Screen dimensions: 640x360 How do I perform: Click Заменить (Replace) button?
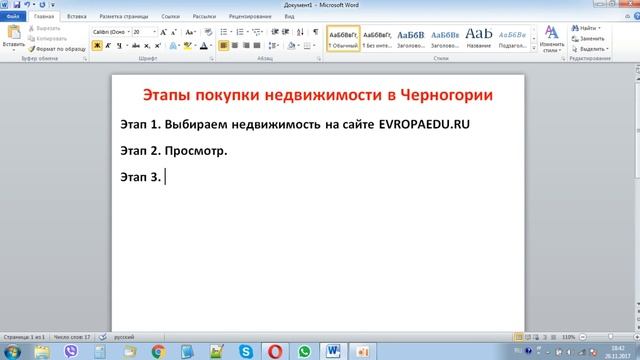pyautogui.click(x=588, y=38)
